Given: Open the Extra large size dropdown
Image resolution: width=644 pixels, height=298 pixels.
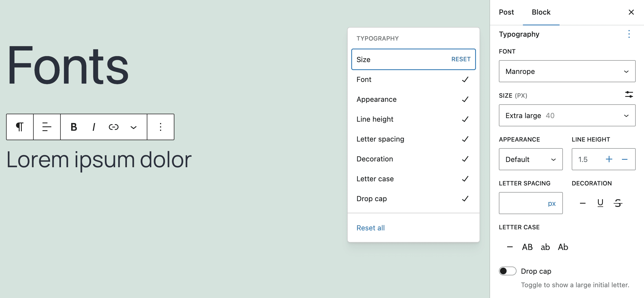Looking at the screenshot, I should (567, 115).
